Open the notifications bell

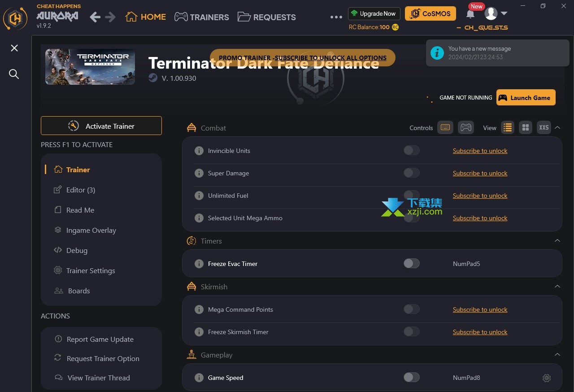pyautogui.click(x=470, y=14)
